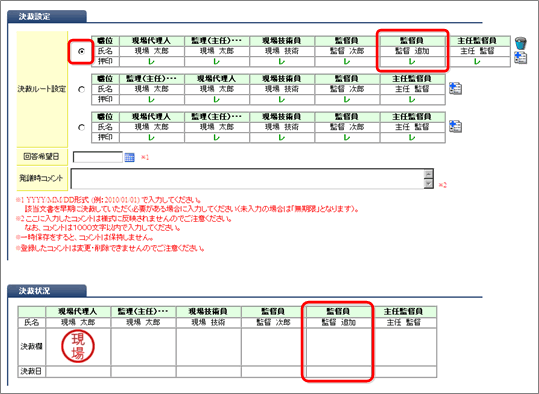Click add-approver icon on second route row
The width and height of the screenshot is (539, 394).
click(455, 89)
